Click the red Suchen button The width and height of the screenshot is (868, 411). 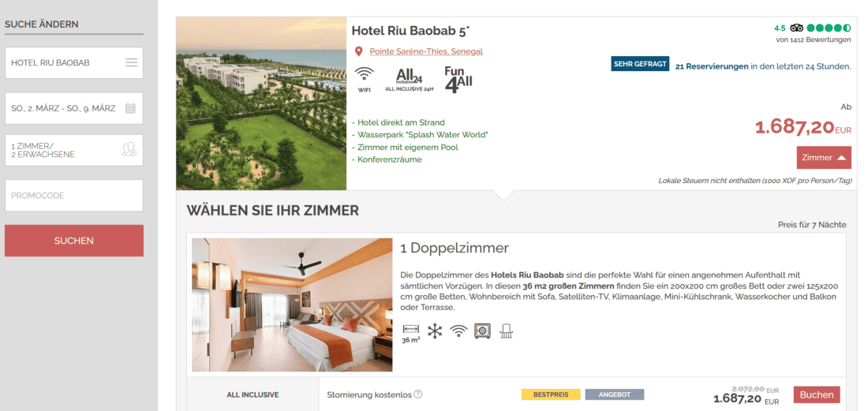[x=74, y=241]
